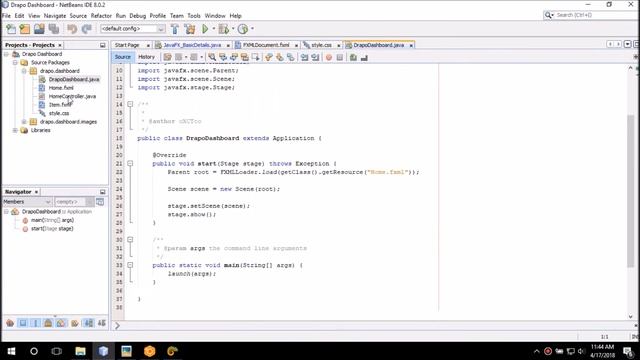Viewport: 640px width, 360px height.
Task: Toggle Show Static Members filter in the Navigator
Action: click(x=36, y=323)
